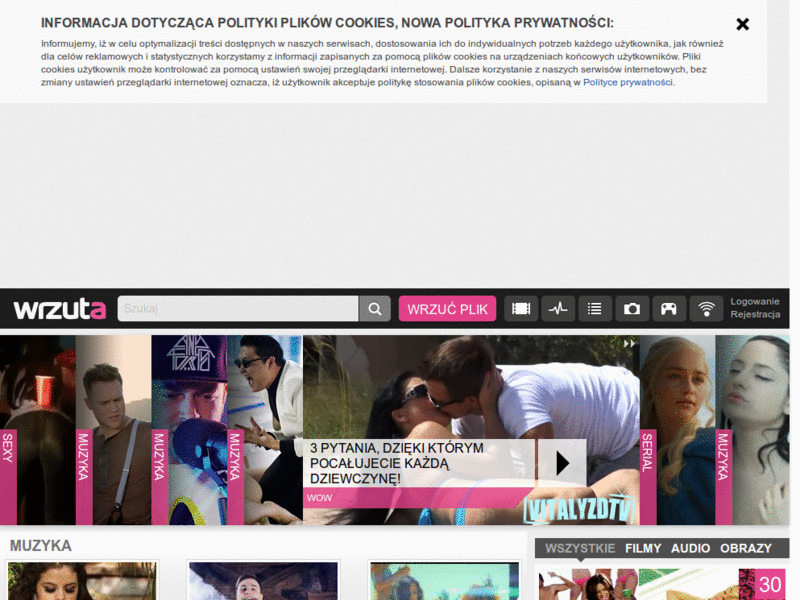Open the audio waveform icon
The image size is (800, 600).
558,309
